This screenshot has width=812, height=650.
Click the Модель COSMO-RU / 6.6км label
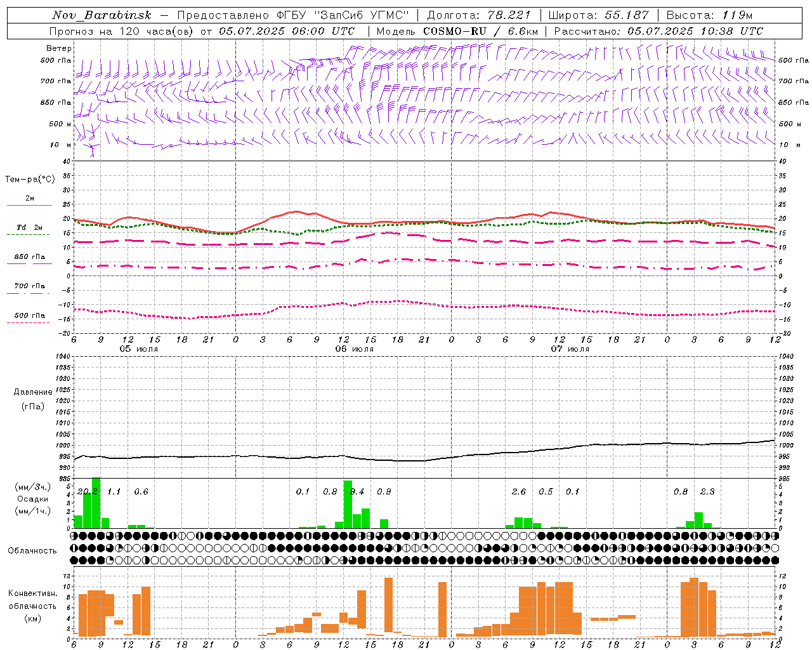pyautogui.click(x=457, y=31)
